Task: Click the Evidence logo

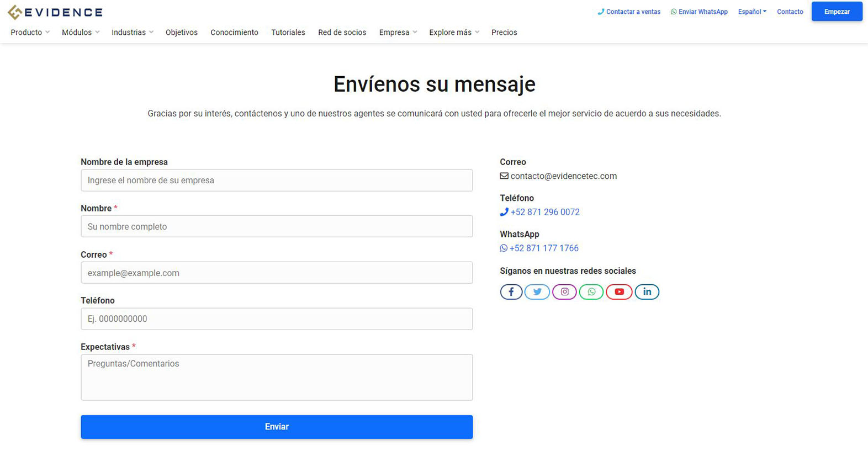Action: click(x=55, y=12)
